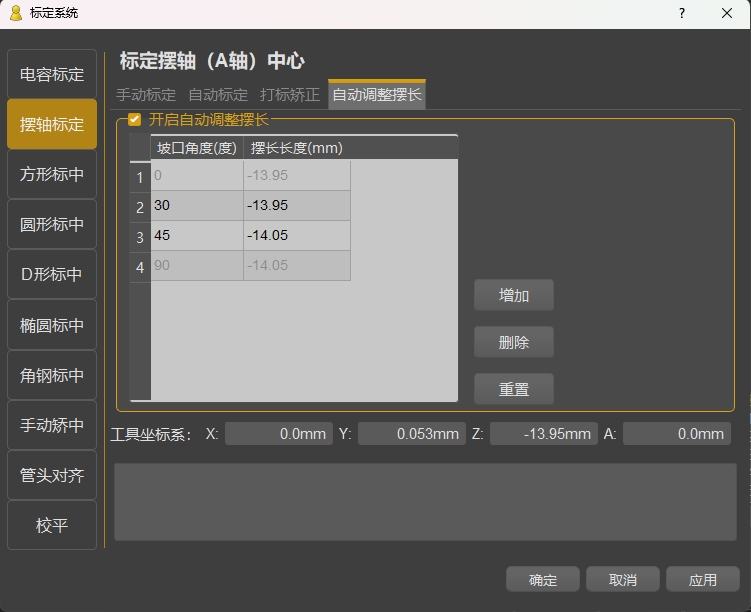Open the 角钢标中 sidebar page
Viewport: 751px width, 612px height.
coord(52,375)
